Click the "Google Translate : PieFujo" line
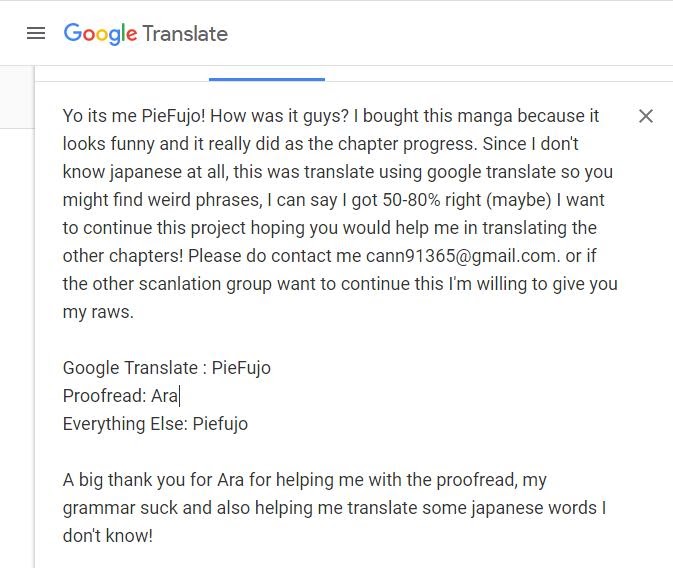This screenshot has width=673, height=568. (166, 367)
